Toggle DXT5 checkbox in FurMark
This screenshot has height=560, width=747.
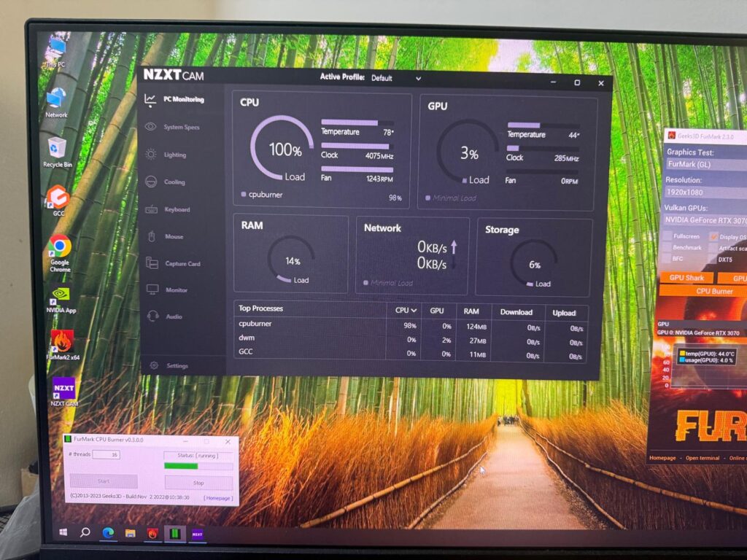(713, 260)
